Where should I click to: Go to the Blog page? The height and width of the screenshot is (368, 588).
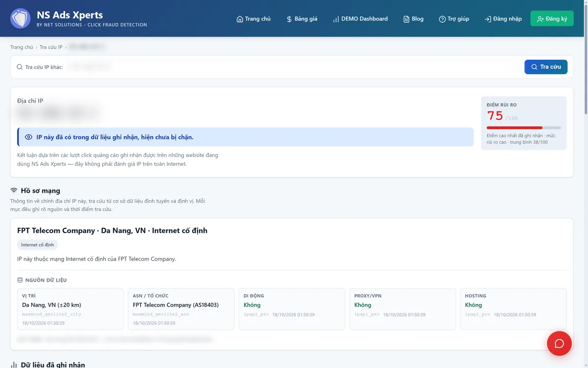pos(413,19)
